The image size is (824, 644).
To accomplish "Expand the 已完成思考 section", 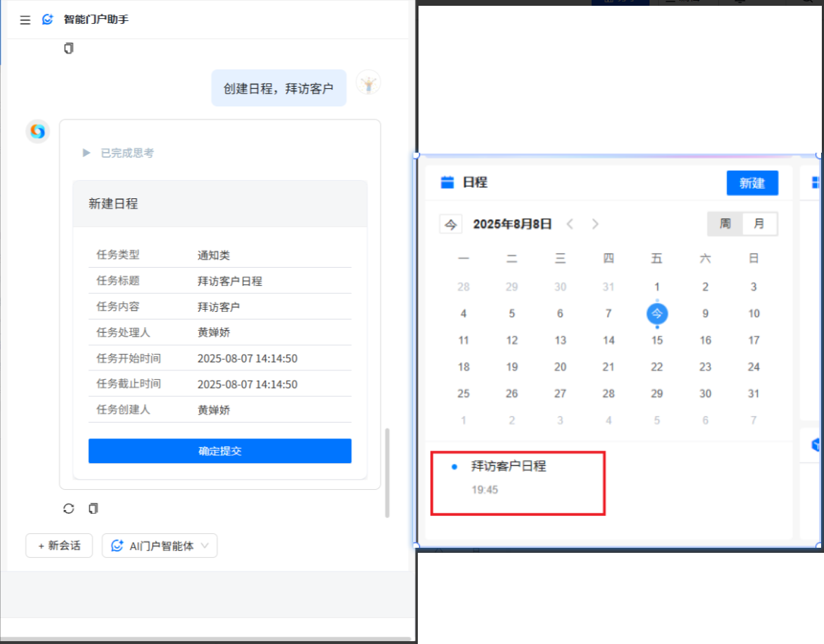I will [x=87, y=153].
